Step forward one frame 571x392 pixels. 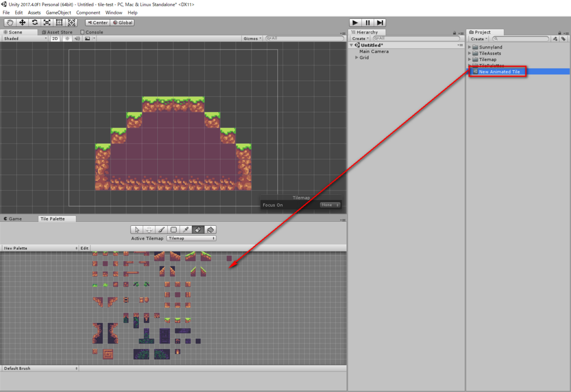(x=380, y=23)
